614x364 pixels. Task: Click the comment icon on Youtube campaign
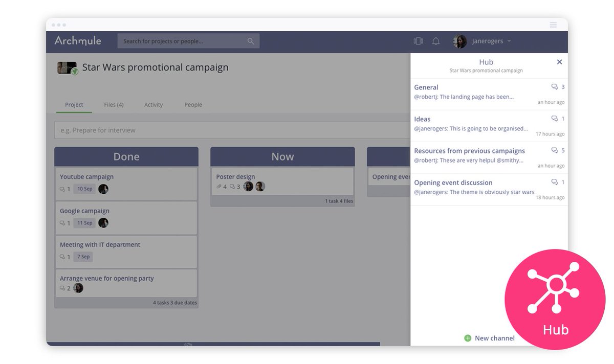[62, 189]
